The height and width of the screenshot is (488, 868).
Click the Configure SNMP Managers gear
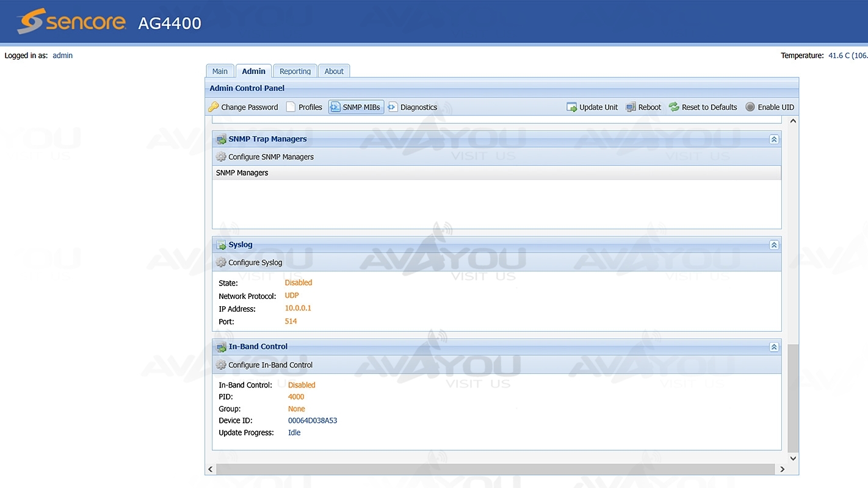(221, 157)
